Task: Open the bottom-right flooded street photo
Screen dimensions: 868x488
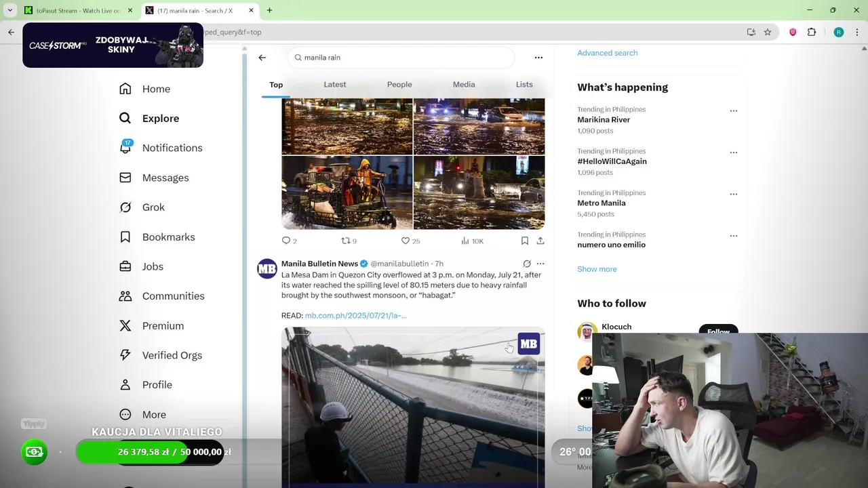Action: (479, 192)
